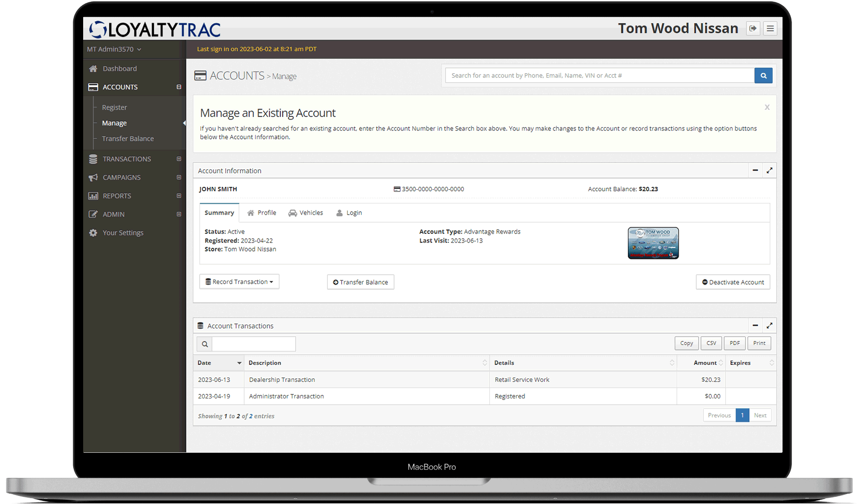Click the card icon beside account number 3500-0000-0000-0000
Image resolution: width=863 pixels, height=504 pixels.
pos(397,189)
